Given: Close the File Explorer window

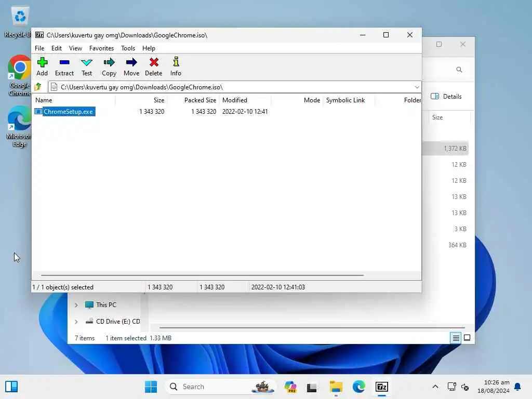Looking at the screenshot, I should point(463,44).
